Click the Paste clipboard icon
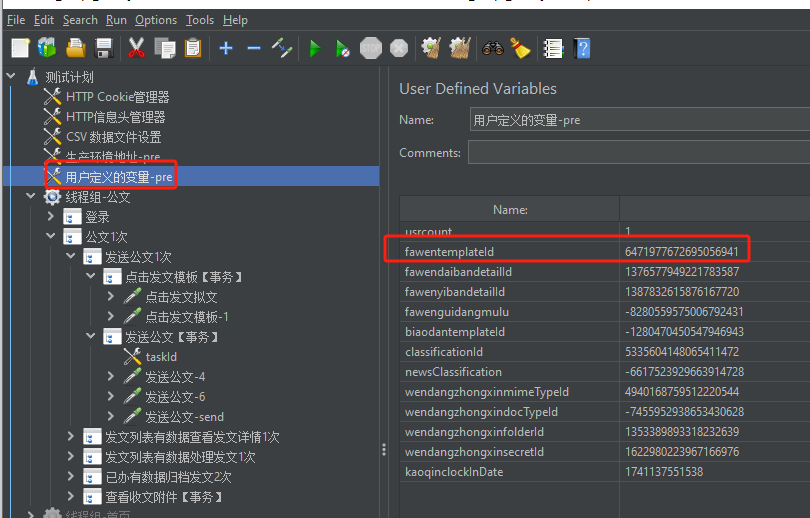This screenshot has width=810, height=518. click(x=193, y=48)
